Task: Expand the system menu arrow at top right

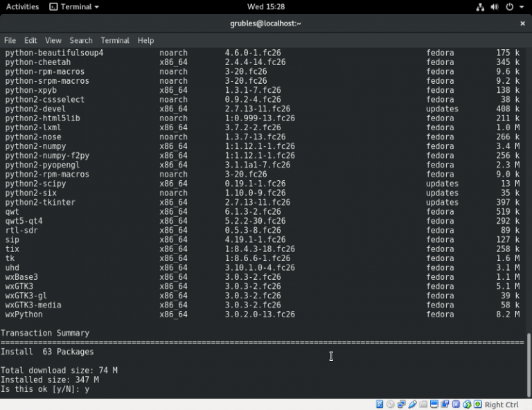Action: pos(521,7)
